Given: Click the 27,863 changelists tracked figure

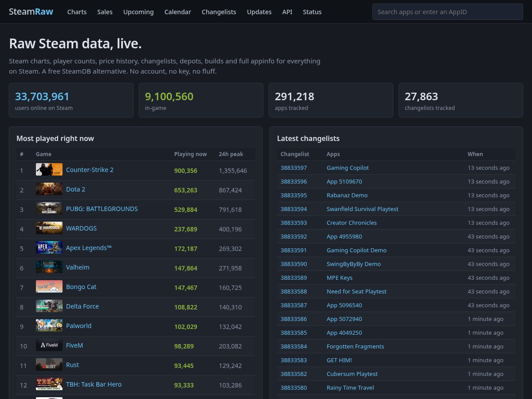Looking at the screenshot, I should (x=421, y=97).
